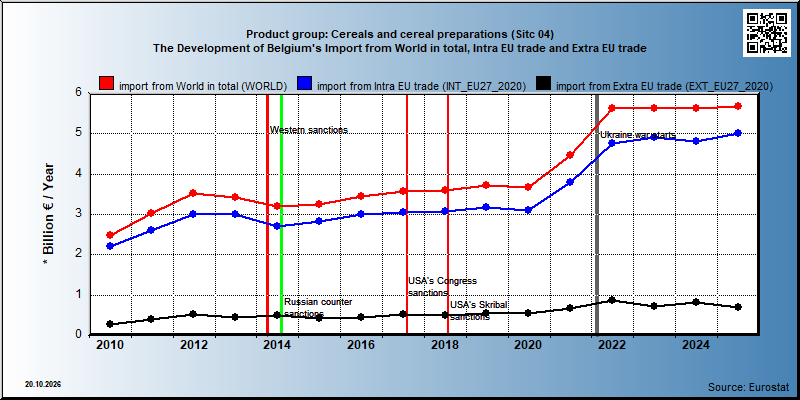Click the blue Intra EU data point for 2014
This screenshot has height=400, width=800.
pyautogui.click(x=277, y=226)
